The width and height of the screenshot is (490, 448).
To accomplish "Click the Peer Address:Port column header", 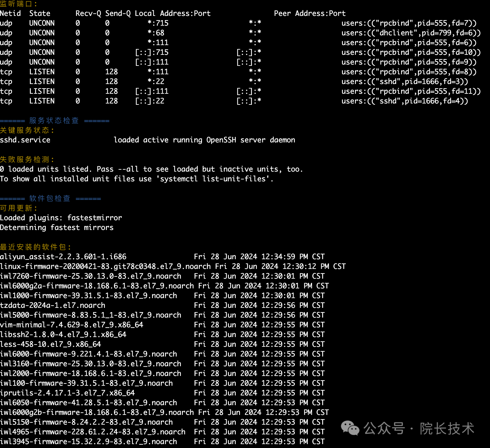I will 310,14.
